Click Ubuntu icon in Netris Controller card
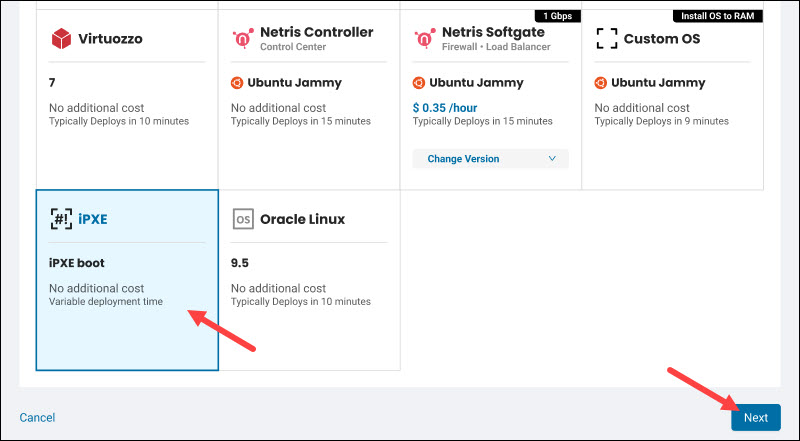Screen dimensions: 800x441 (237, 83)
